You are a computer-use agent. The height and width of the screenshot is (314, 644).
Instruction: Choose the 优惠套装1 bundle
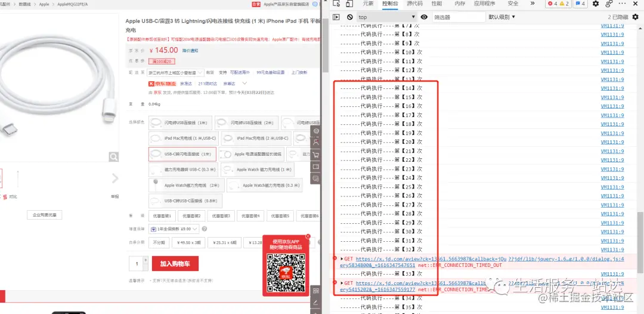pos(162,216)
